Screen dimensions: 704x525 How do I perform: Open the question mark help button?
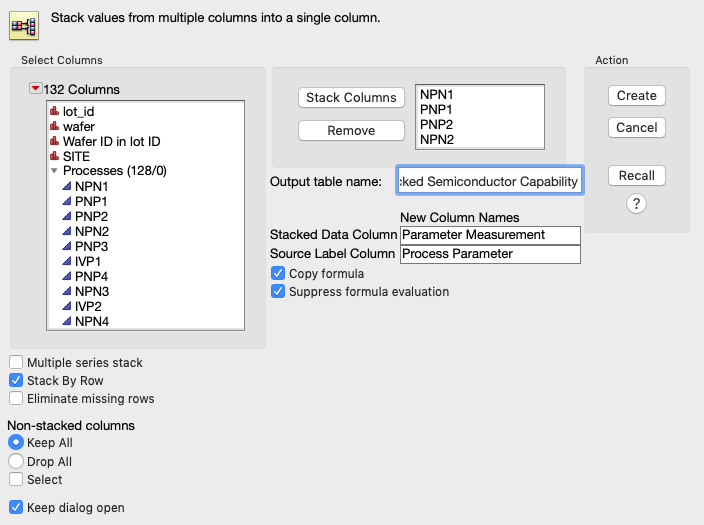[x=636, y=204]
